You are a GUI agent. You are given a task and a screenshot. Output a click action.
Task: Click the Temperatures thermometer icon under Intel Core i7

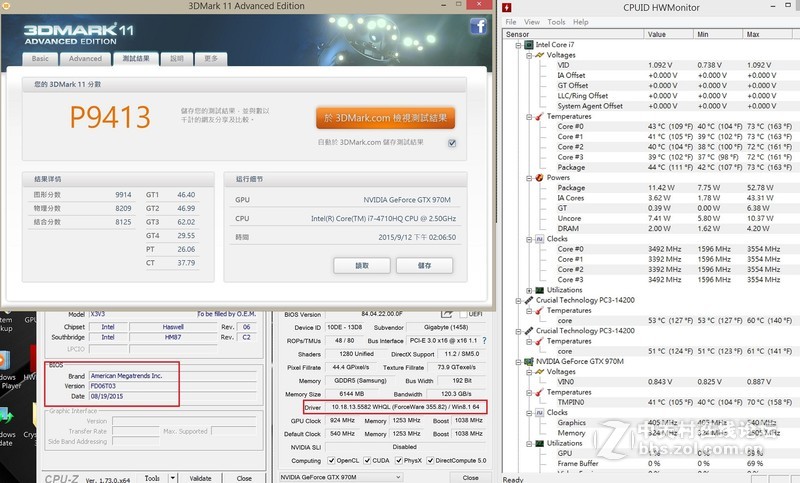539,116
